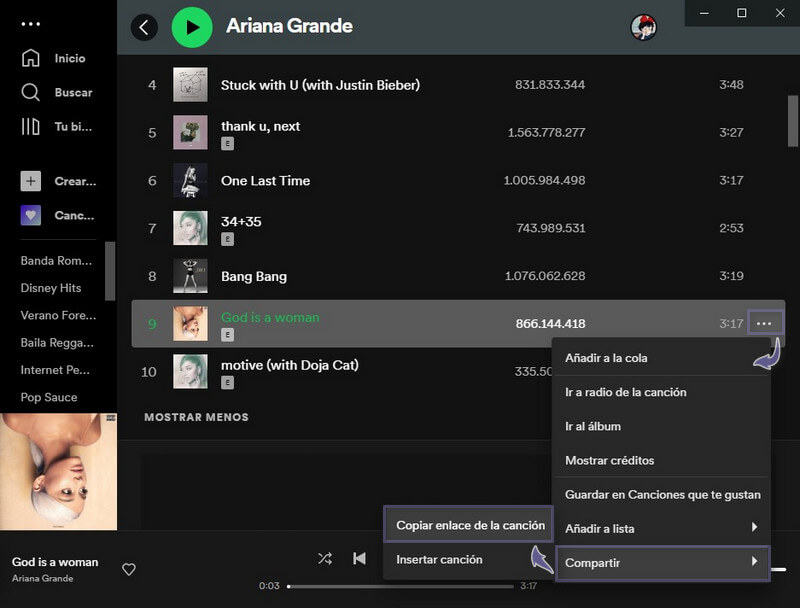The width and height of the screenshot is (800, 608).
Task: Select 34+35 song title
Action: (x=241, y=222)
